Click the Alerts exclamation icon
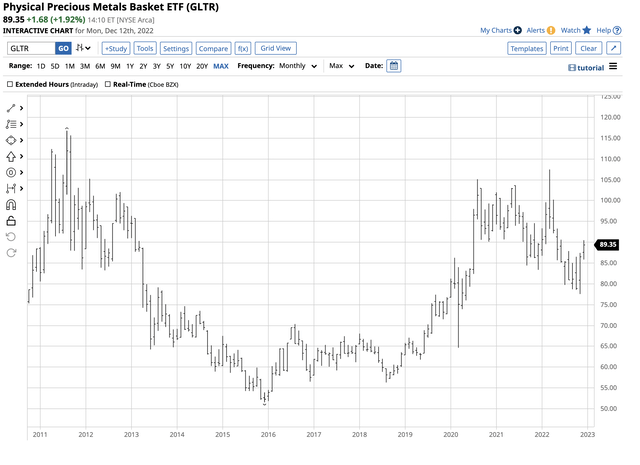The height and width of the screenshot is (465, 640). click(x=551, y=30)
